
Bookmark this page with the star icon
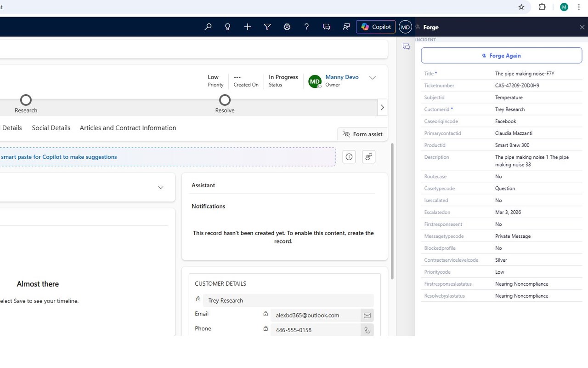coord(521,7)
